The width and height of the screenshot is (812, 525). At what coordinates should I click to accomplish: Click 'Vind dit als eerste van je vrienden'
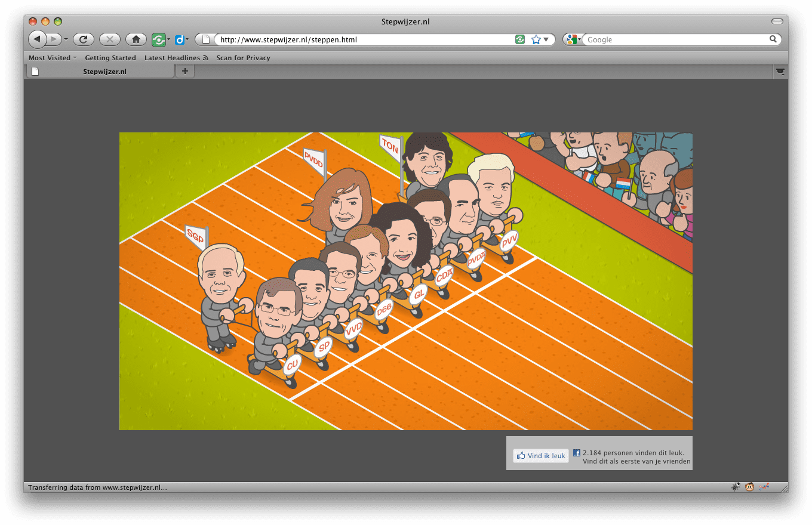pyautogui.click(x=636, y=461)
